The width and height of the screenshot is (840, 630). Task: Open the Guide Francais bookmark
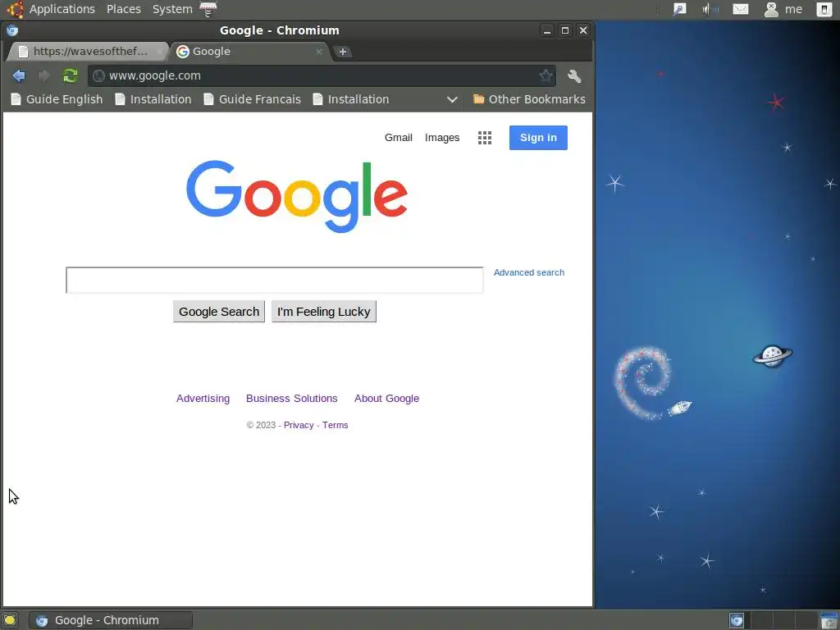253,99
